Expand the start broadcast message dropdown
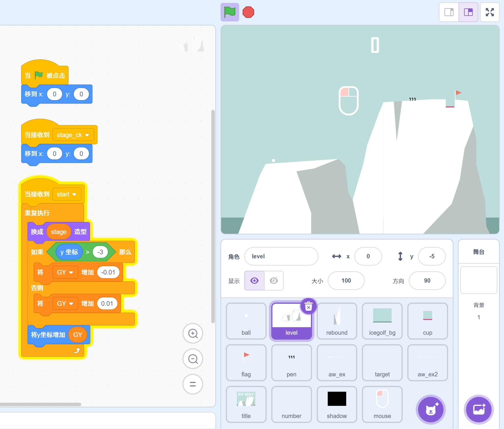This screenshot has height=429, width=504. tap(74, 194)
